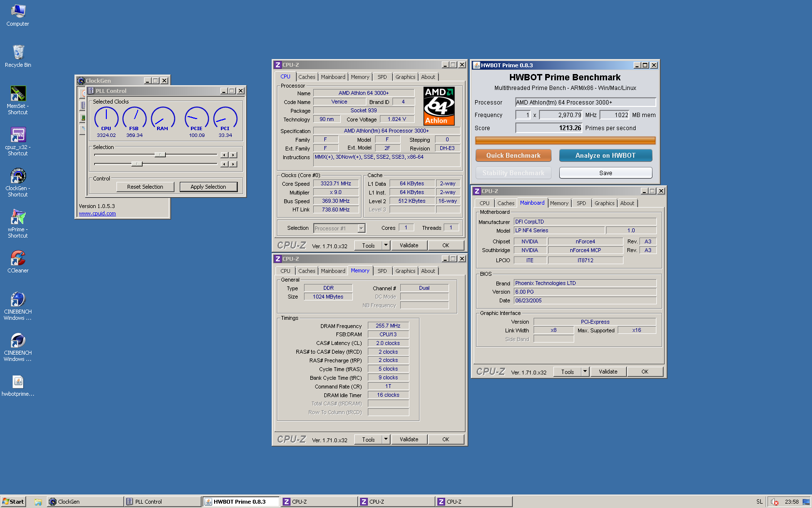Click the RAM clock gauge in PLL Control
The image size is (812, 508).
tap(163, 119)
